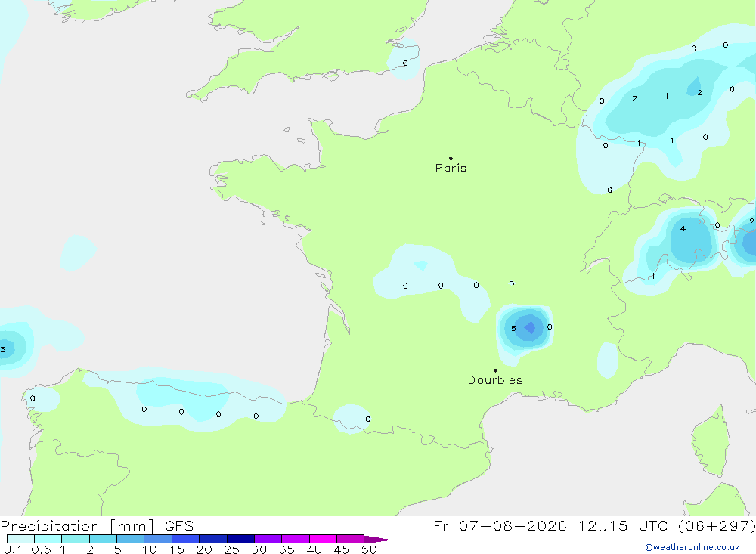756x554 pixels.
Task: Click the '35' legend scale label
Action: [287, 549]
